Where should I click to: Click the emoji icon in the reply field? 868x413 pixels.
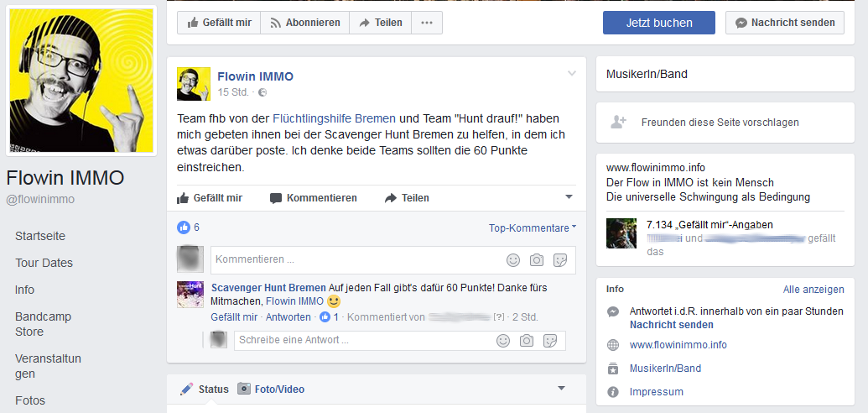click(x=503, y=341)
